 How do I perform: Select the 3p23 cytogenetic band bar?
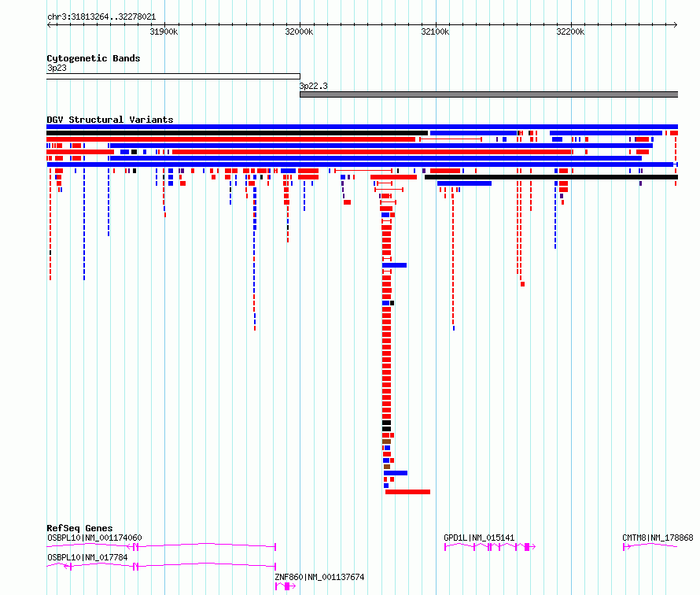(x=173, y=76)
